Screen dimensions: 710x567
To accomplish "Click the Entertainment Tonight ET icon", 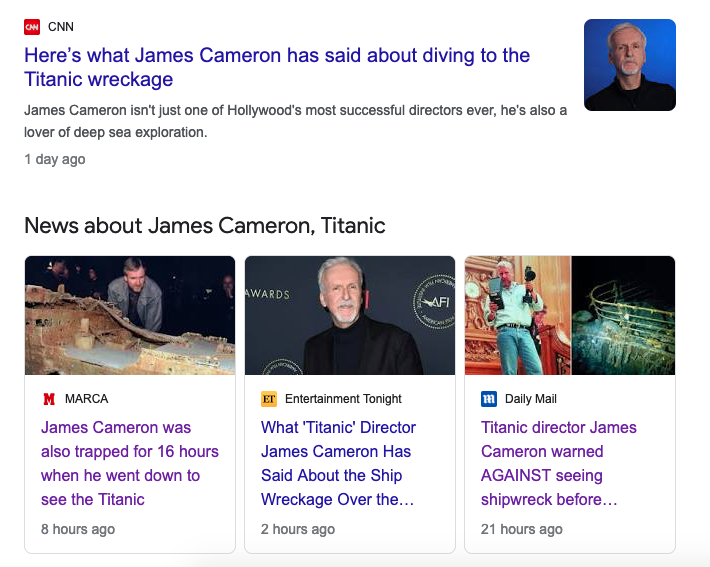I will point(269,399).
